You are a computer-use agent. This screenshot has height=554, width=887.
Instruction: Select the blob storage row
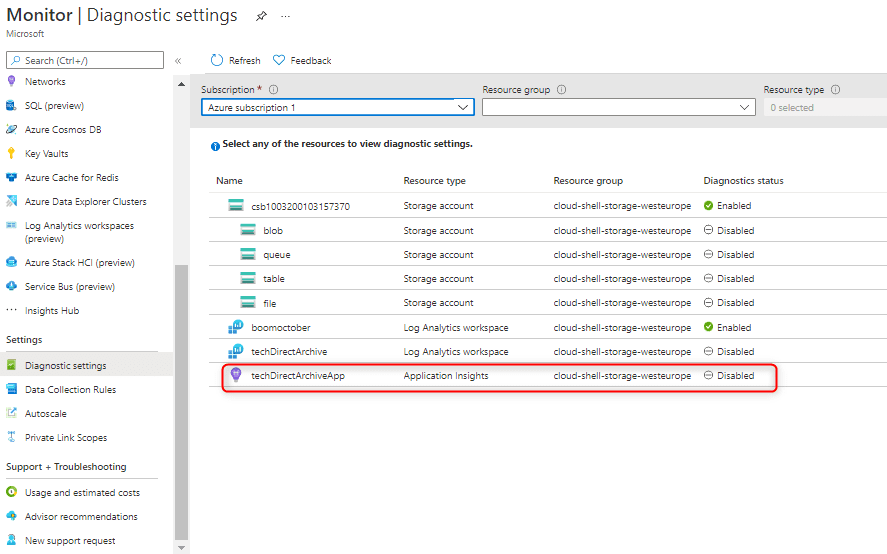(548, 230)
